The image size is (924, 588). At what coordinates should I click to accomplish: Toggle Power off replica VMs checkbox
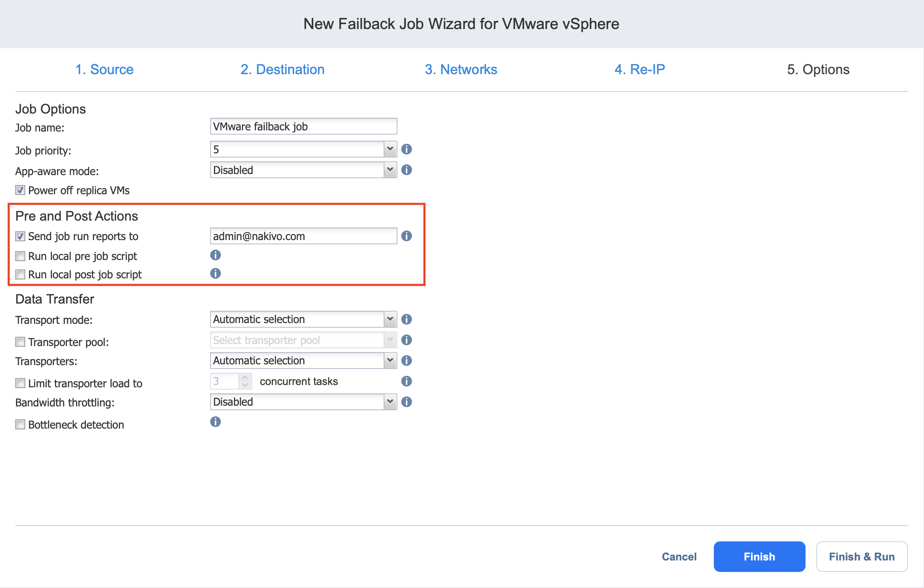click(20, 190)
